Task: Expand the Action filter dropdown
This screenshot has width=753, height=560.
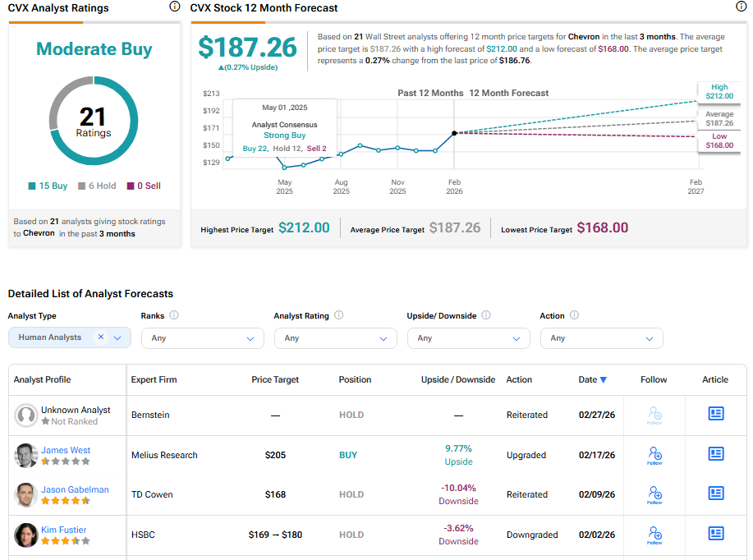Action: (601, 338)
